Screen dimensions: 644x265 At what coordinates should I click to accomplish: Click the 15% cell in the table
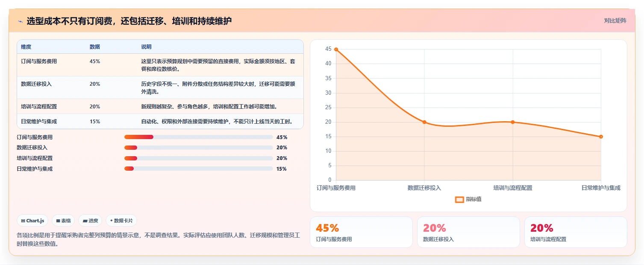(95, 121)
